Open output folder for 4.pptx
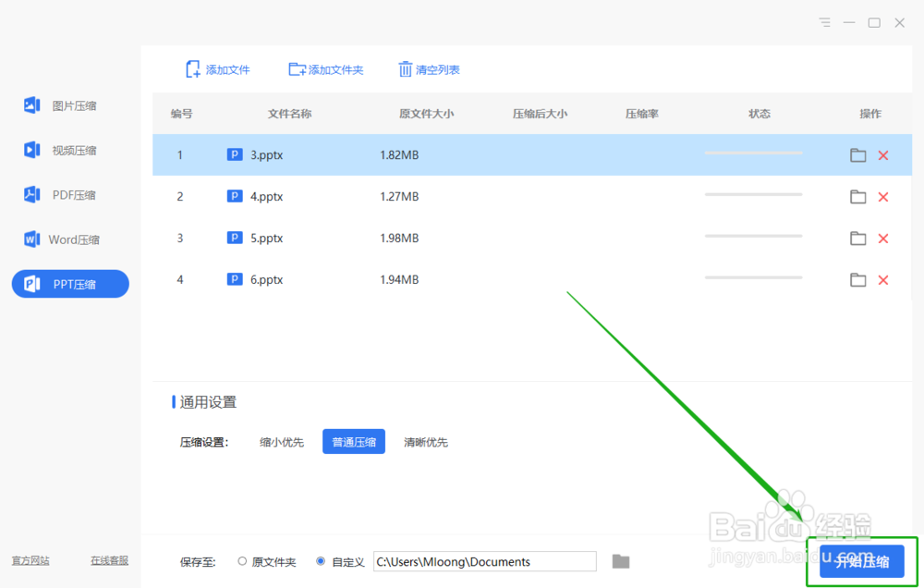 (857, 197)
